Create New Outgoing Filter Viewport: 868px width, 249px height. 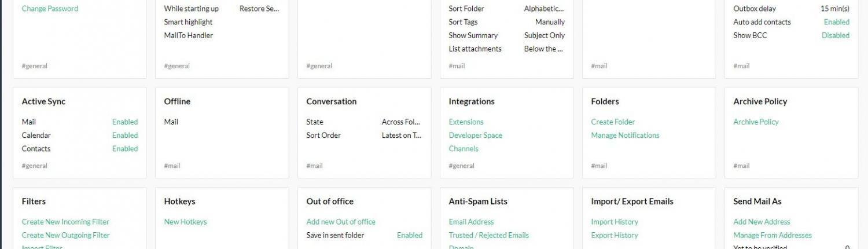point(65,236)
